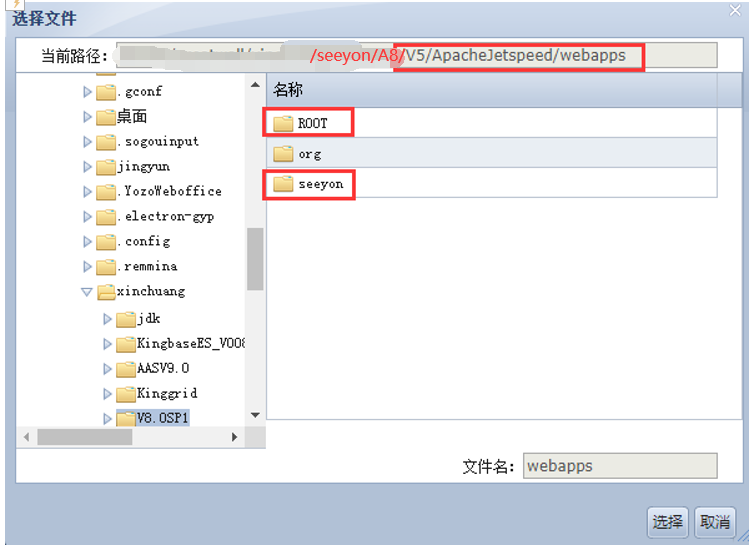Select V8.0SP1 in the tree
The image size is (749, 546).
[162, 418]
